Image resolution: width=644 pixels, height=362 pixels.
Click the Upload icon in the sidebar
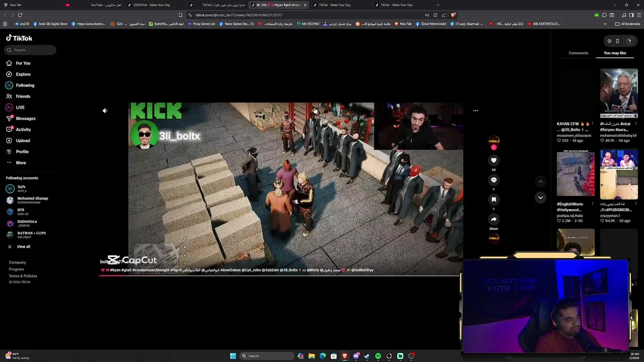[9, 140]
